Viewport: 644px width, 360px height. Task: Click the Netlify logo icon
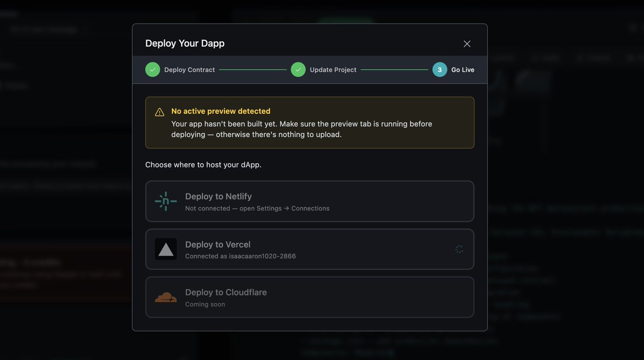[166, 201]
